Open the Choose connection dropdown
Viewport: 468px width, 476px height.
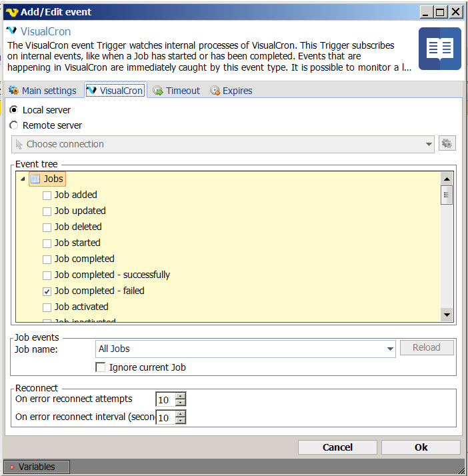(429, 144)
